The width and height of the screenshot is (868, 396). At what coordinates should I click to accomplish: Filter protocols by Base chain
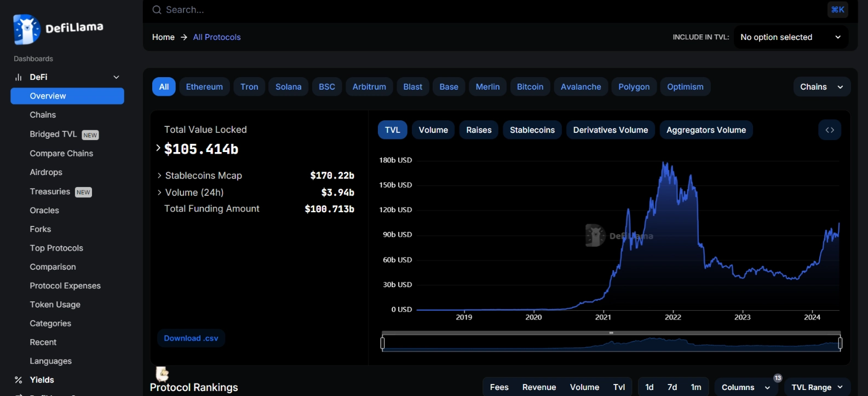[449, 87]
